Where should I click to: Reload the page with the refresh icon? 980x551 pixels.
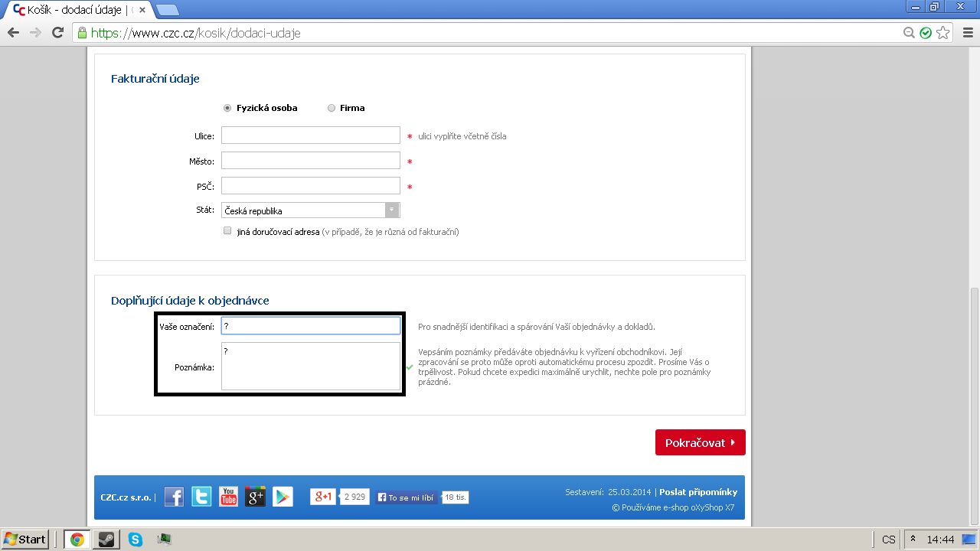[x=57, y=33]
